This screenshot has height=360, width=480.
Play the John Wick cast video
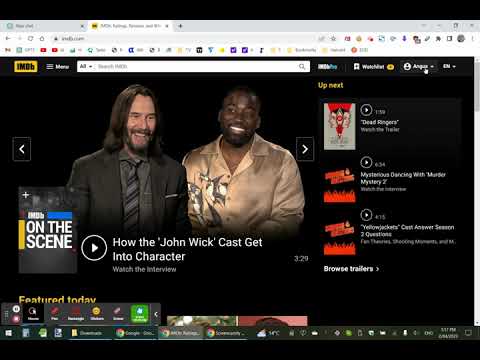coord(94,248)
